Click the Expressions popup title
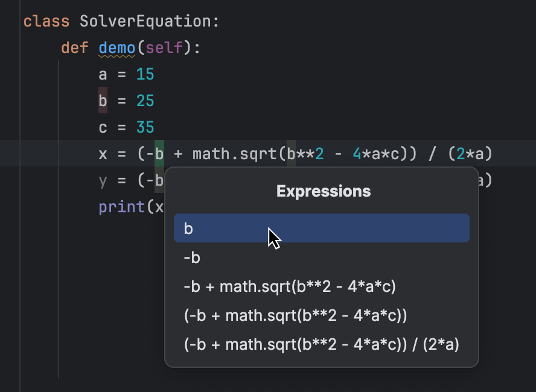Viewport: 536px width, 392px height. click(x=323, y=191)
